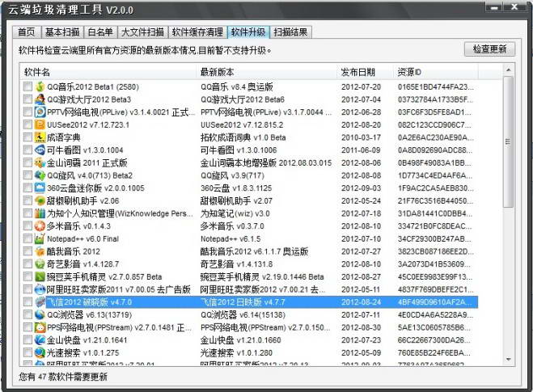
Task: Click the PPTV网络电视 row icon
Action: (40, 112)
